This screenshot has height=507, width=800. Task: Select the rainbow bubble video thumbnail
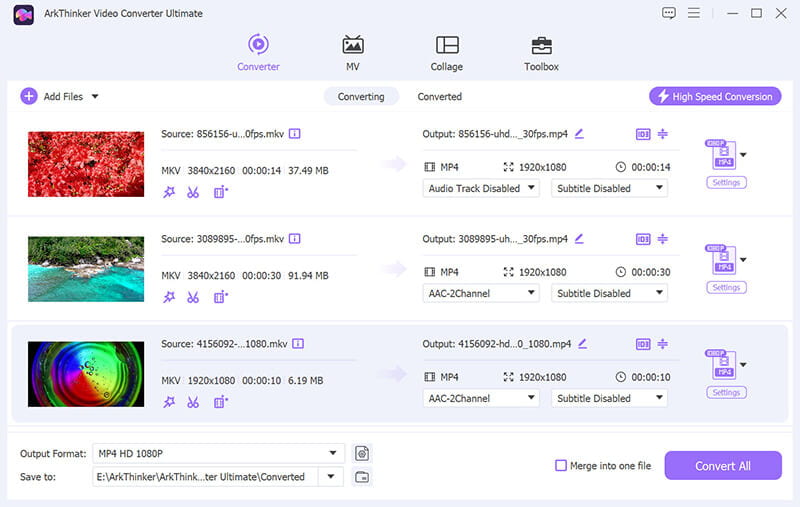point(86,374)
